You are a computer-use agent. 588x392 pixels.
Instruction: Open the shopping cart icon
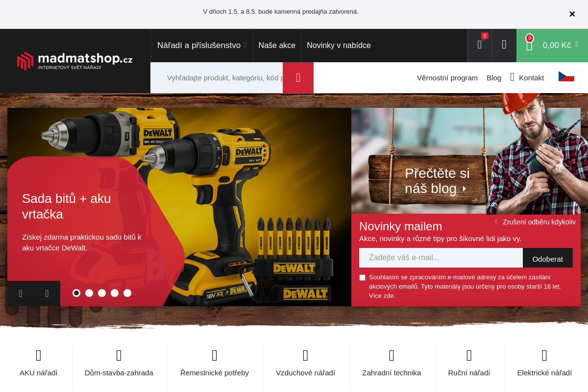click(x=529, y=45)
